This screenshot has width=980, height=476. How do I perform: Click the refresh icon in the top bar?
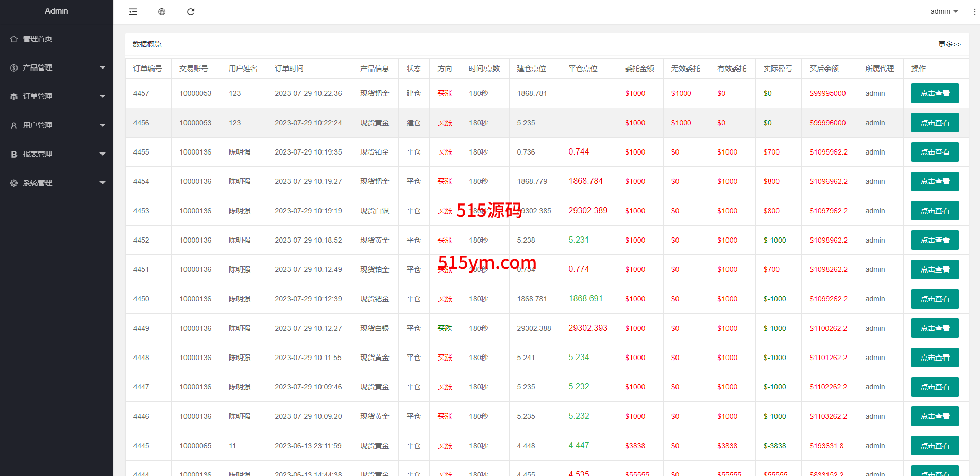[191, 12]
